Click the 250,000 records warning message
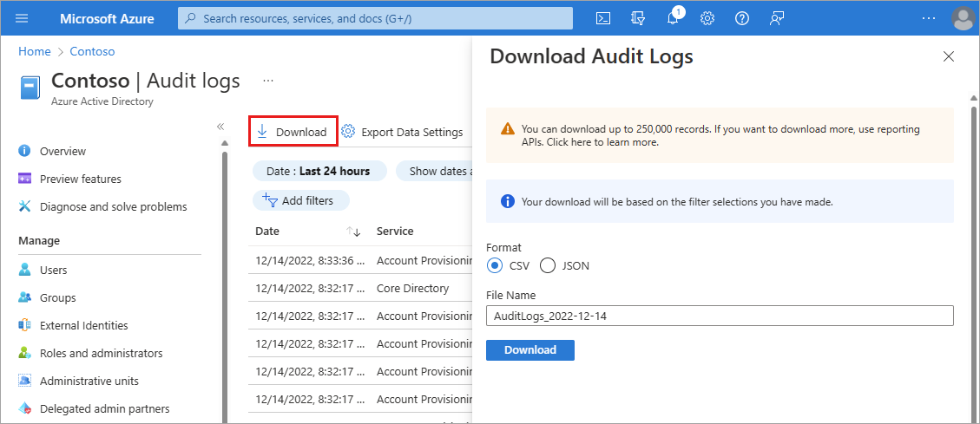This screenshot has height=424, width=980. (x=720, y=135)
